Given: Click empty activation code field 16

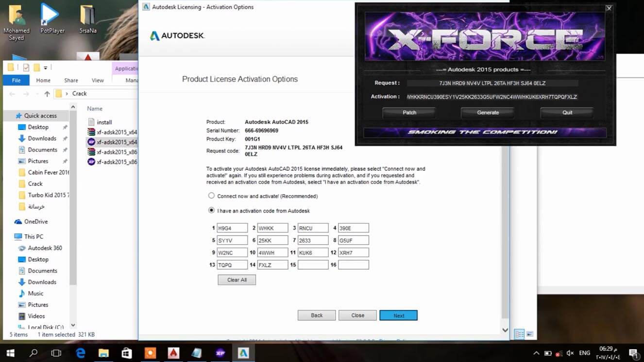Looking at the screenshot, I should coord(353,265).
